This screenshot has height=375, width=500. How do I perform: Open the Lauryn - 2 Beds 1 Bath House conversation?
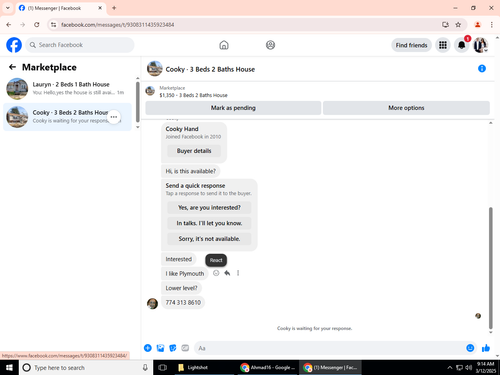pos(67,89)
